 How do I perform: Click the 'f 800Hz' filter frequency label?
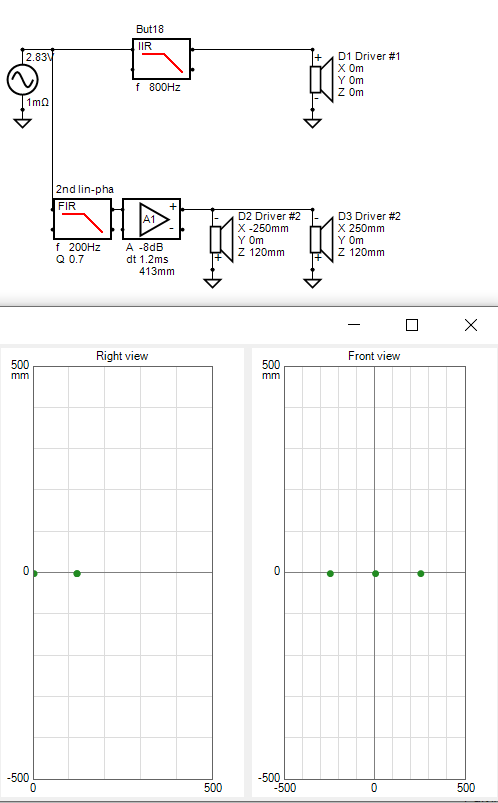pyautogui.click(x=158, y=88)
